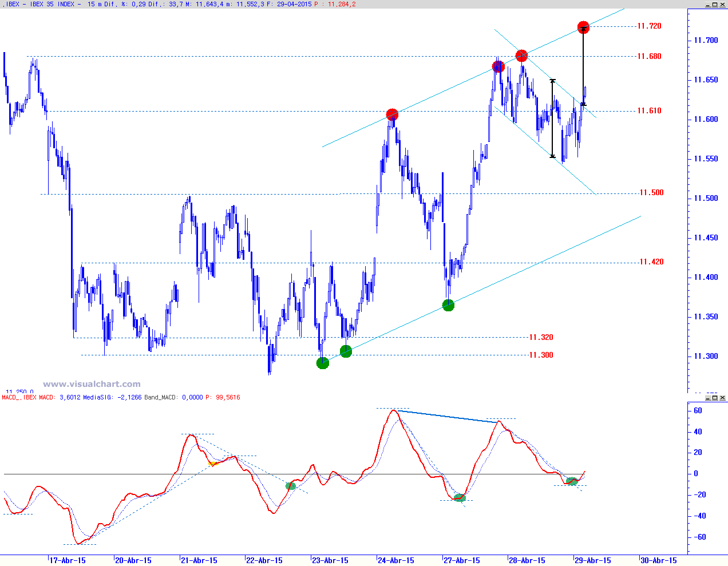Select the 21-Abr-15 date on time axis
This screenshot has height=566, width=728.
point(199,560)
